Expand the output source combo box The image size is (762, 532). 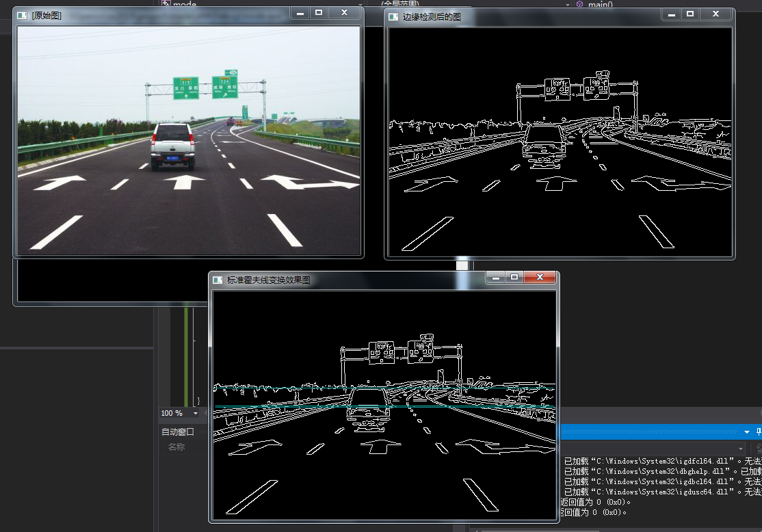click(741, 449)
